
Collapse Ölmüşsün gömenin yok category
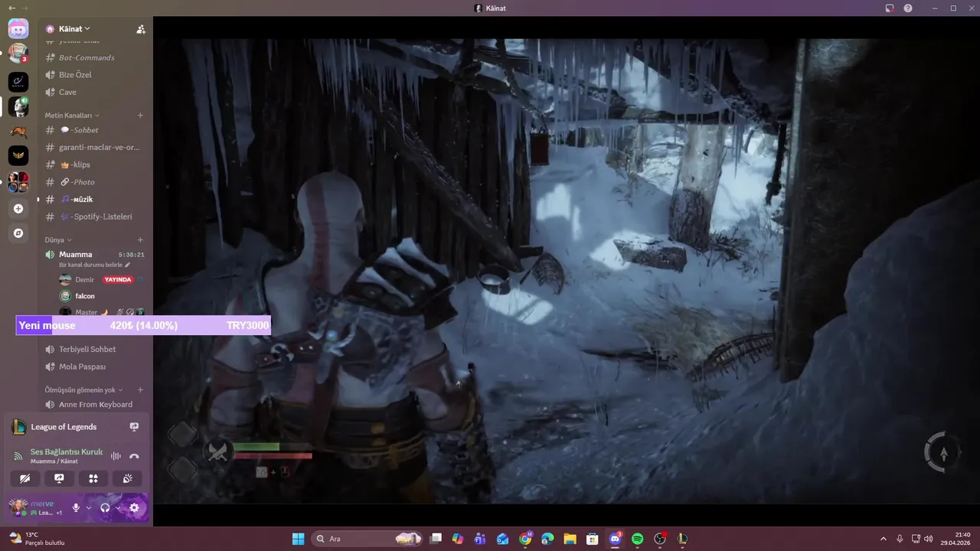point(83,390)
